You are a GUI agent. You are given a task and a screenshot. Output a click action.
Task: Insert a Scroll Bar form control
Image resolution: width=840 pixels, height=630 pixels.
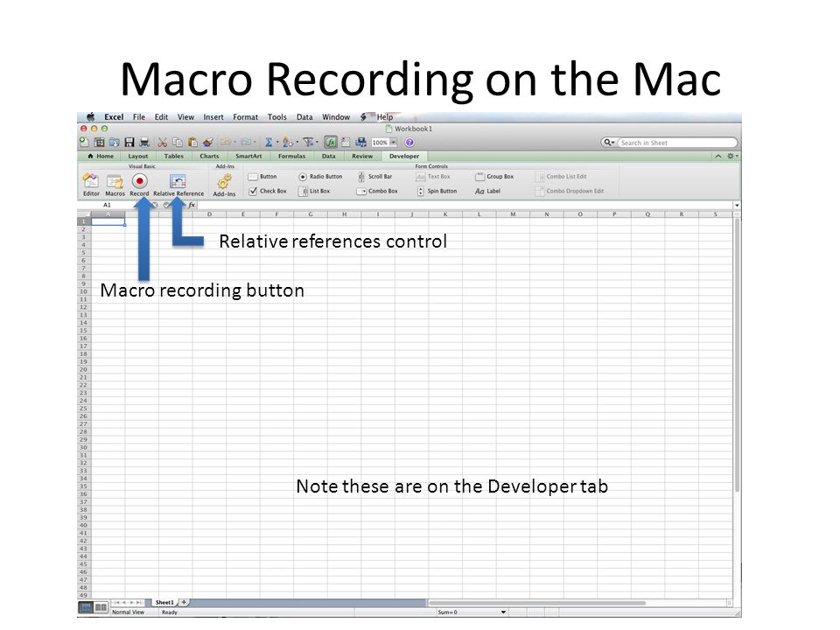click(375, 176)
